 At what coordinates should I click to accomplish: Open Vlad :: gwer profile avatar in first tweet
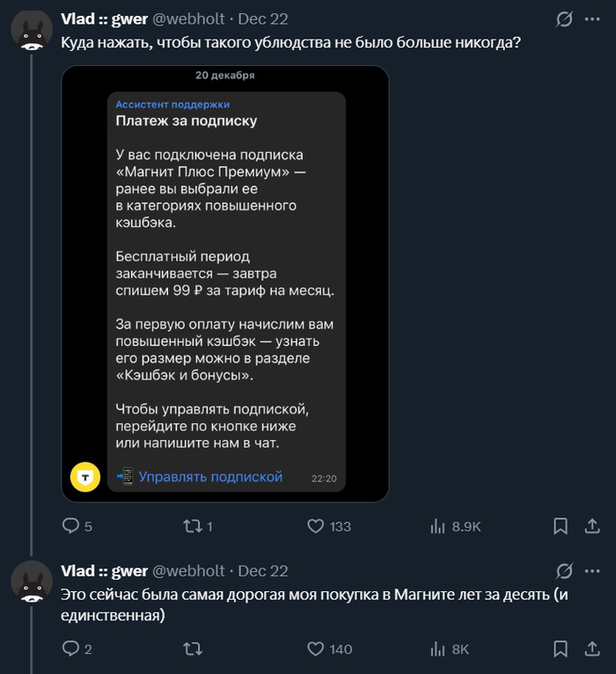pos(31,31)
